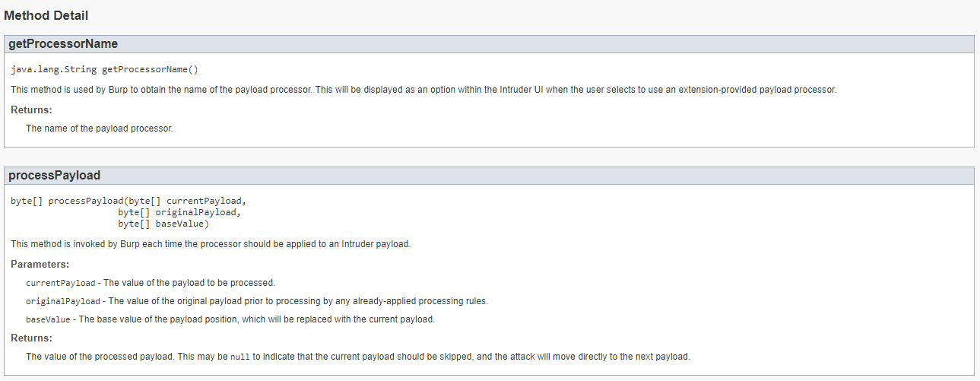Image resolution: width=980 pixels, height=381 pixels.
Task: Click sentence 'This method is invoked by Burp'
Action: pos(211,243)
